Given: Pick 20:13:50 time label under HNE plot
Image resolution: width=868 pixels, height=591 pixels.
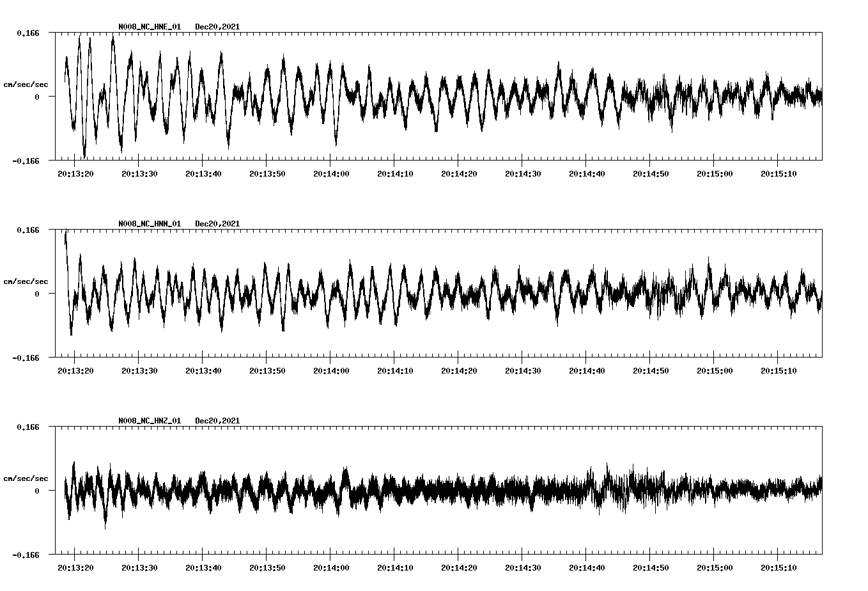Looking at the screenshot, I should (x=267, y=174).
